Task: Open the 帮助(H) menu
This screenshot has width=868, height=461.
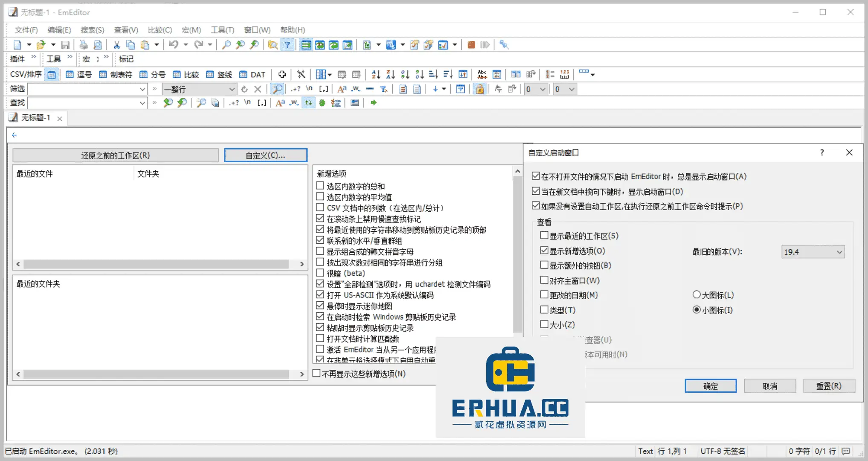Action: [293, 30]
